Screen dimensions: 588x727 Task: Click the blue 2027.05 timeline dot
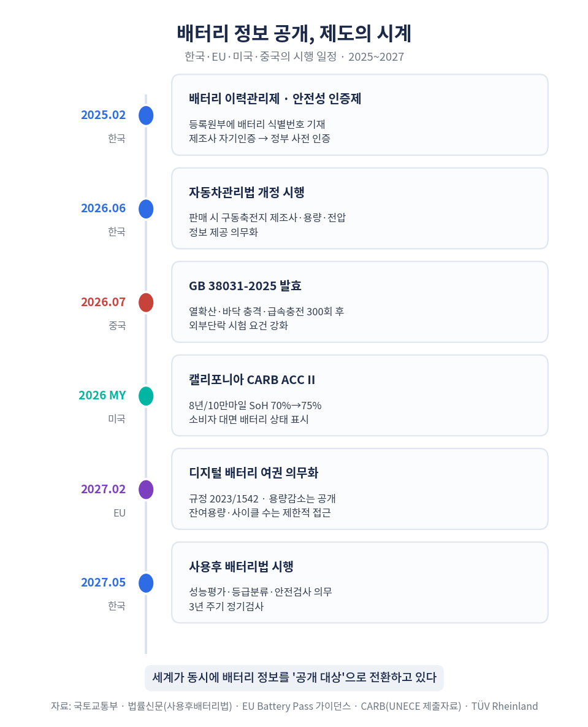tap(146, 583)
